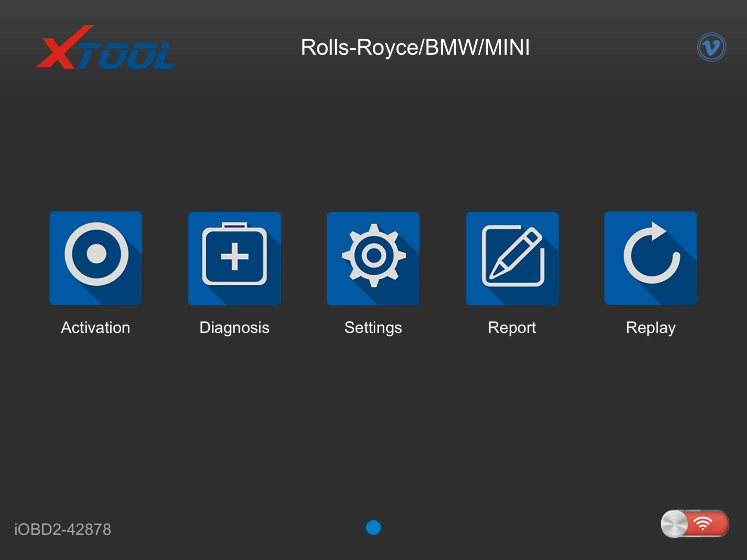Open the Activation tile icon
The height and width of the screenshot is (560, 747).
(96, 258)
